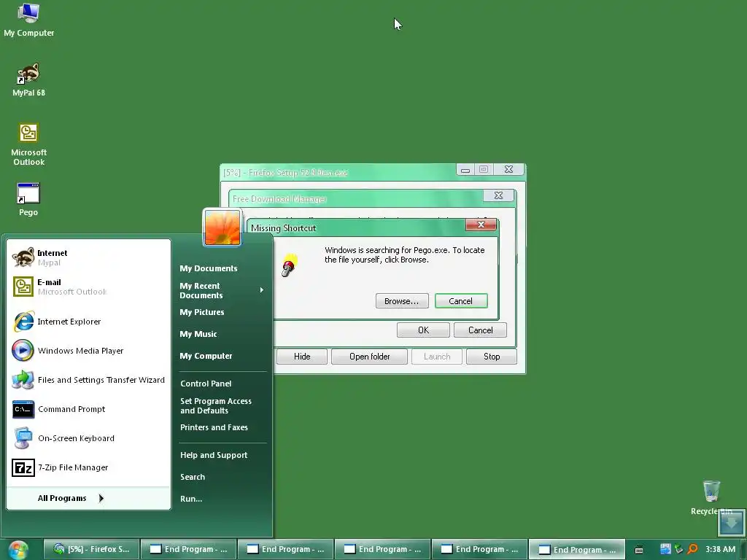Viewport: 747px width, 560px height.
Task: Click OK in the Free Download Manager dialog
Action: pos(423,330)
